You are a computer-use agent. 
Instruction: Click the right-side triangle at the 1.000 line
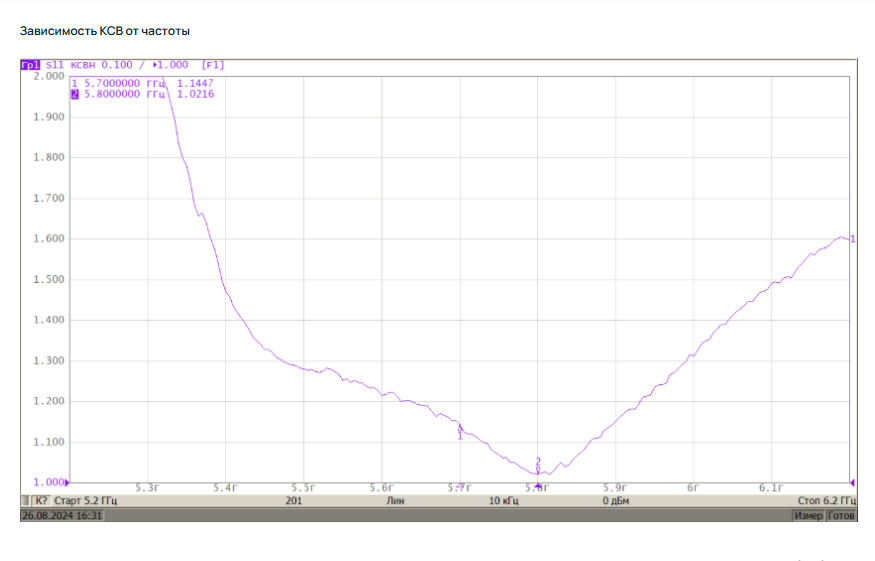852,482
